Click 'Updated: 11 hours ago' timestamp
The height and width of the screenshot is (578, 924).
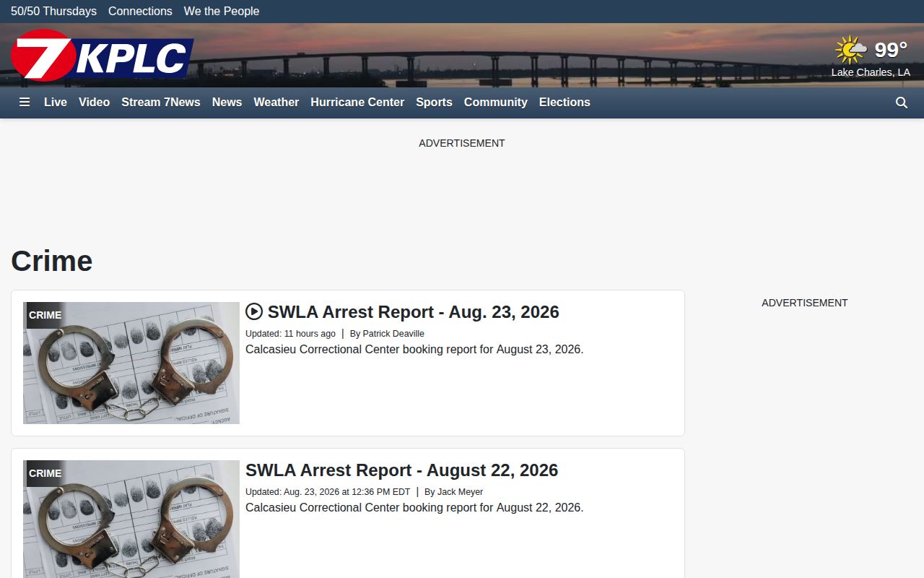coord(290,334)
